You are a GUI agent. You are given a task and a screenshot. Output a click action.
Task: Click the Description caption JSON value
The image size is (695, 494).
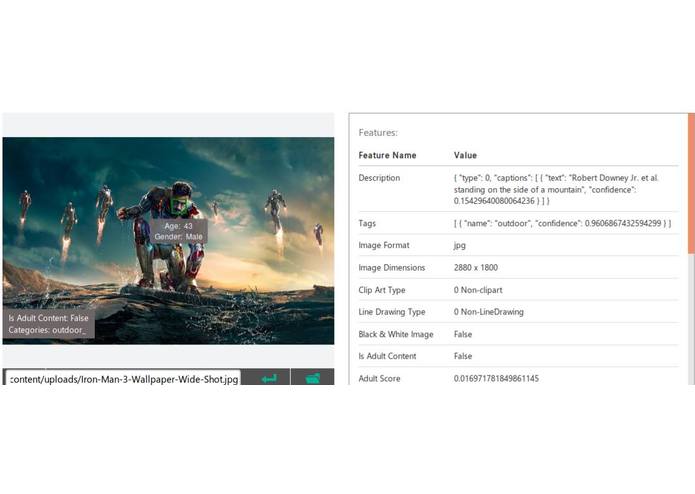coord(556,189)
